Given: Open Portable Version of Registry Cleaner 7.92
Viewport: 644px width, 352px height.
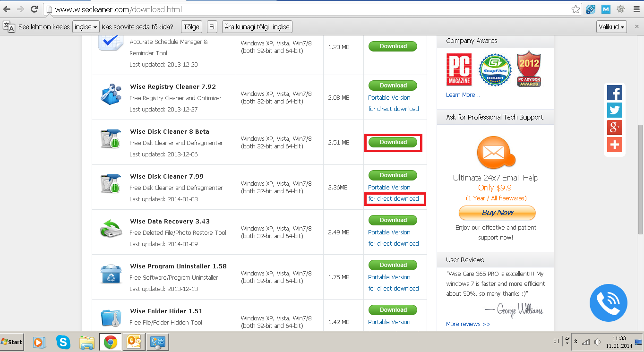Looking at the screenshot, I should [389, 98].
